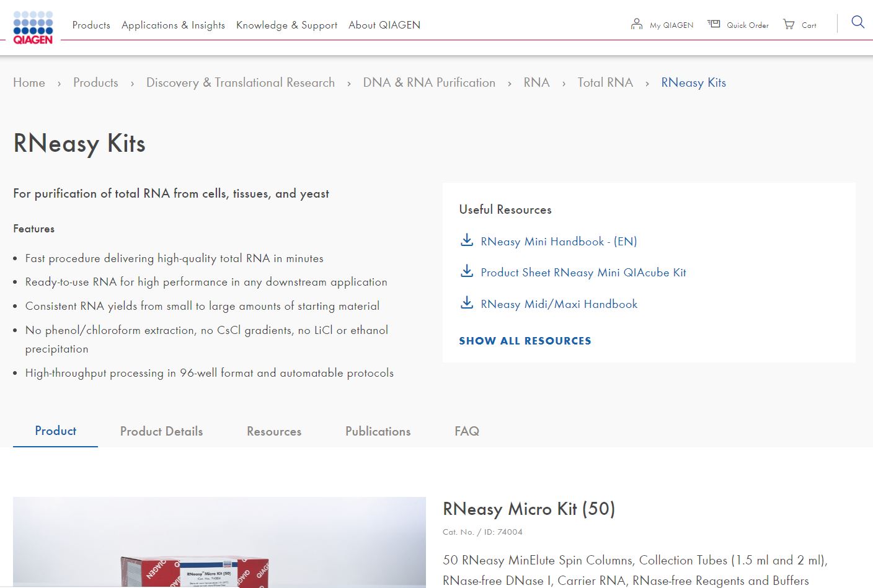873x588 pixels.
Task: Switch to the Product Details tab
Action: click(x=161, y=431)
